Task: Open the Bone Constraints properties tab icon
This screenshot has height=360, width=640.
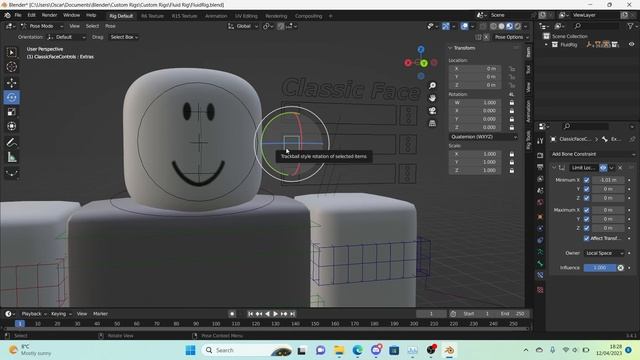Action: 540,276
